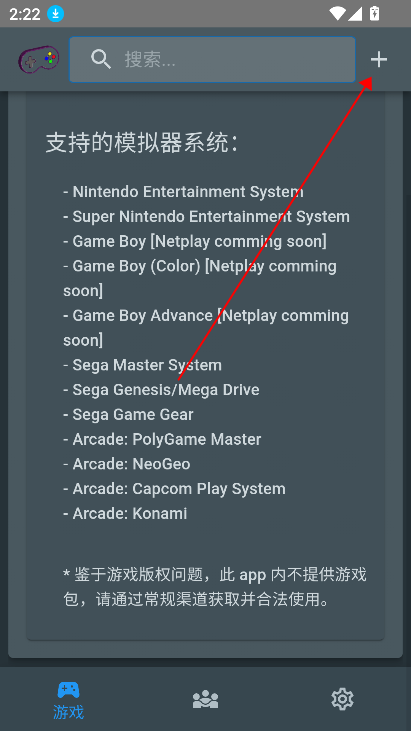This screenshot has width=411, height=731.
Task: Tap the Sega Genesis/Mega Drive entry
Action: tap(161, 389)
